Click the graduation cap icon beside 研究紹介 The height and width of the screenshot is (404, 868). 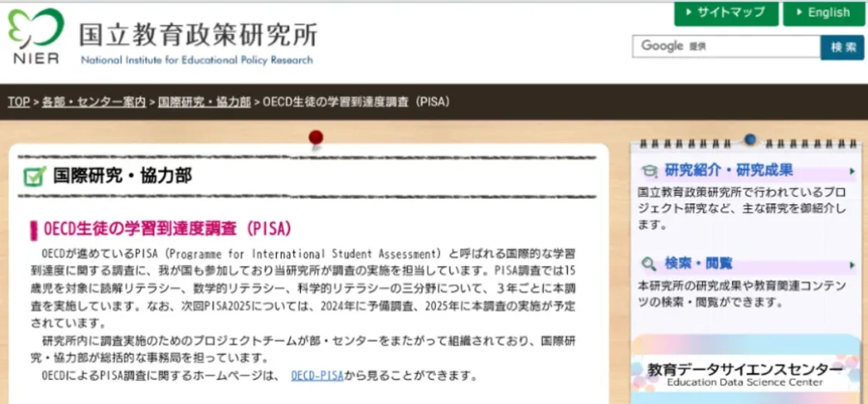[649, 171]
